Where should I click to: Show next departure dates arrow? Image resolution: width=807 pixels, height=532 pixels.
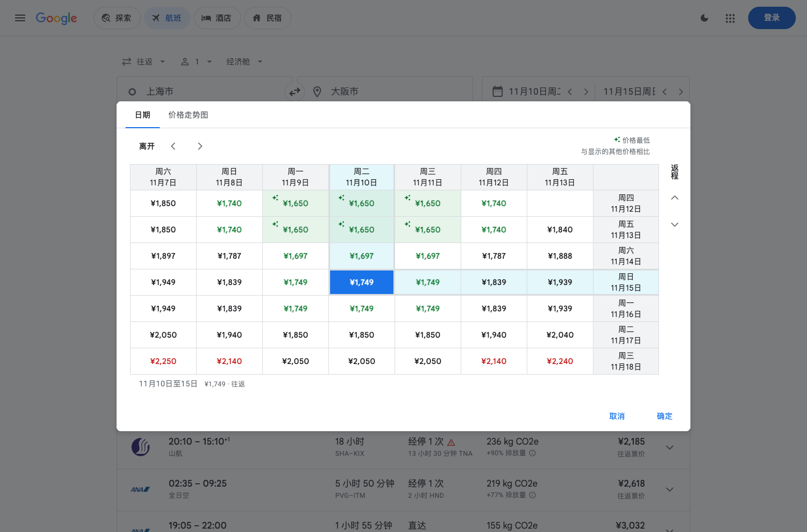click(x=200, y=146)
